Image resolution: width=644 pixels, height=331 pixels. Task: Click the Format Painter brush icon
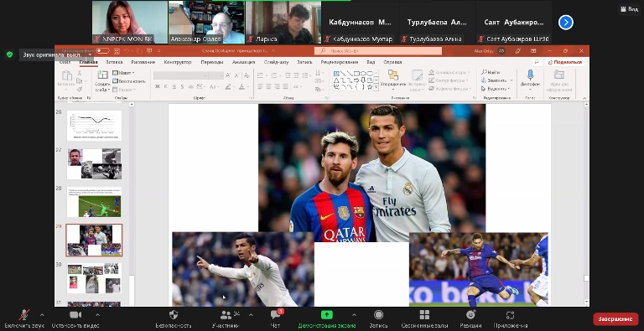80,89
